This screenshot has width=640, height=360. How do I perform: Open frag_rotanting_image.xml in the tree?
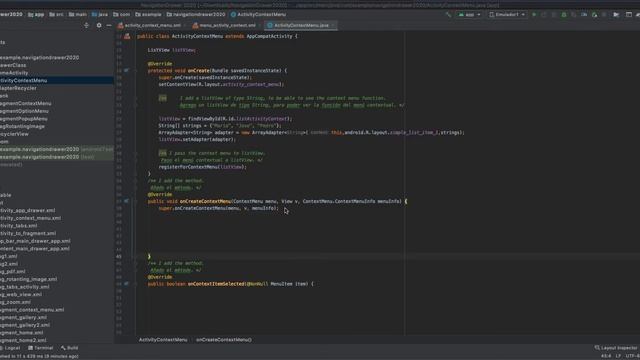tap(29, 279)
